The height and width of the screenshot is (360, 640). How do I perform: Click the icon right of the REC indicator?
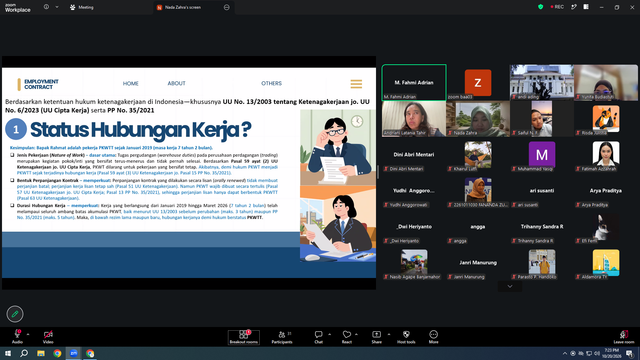pyautogui.click(x=574, y=7)
